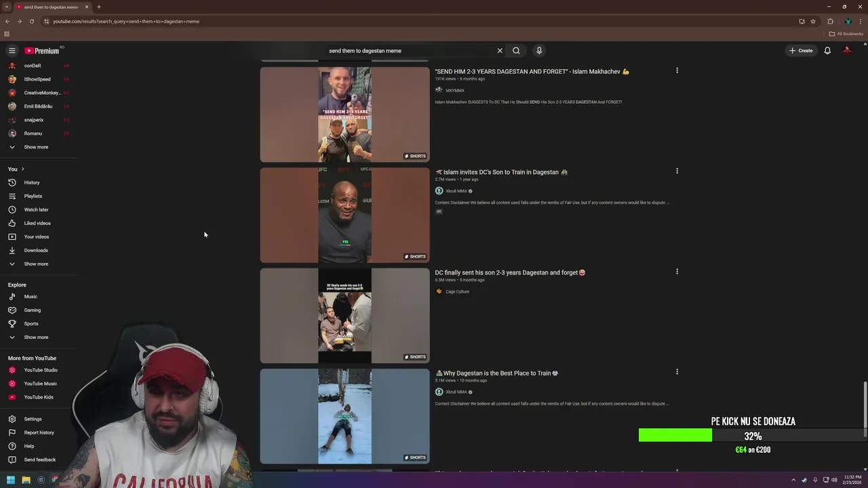Show hidden system tray icons
Viewport: 868px width, 488px height.
coord(793,480)
